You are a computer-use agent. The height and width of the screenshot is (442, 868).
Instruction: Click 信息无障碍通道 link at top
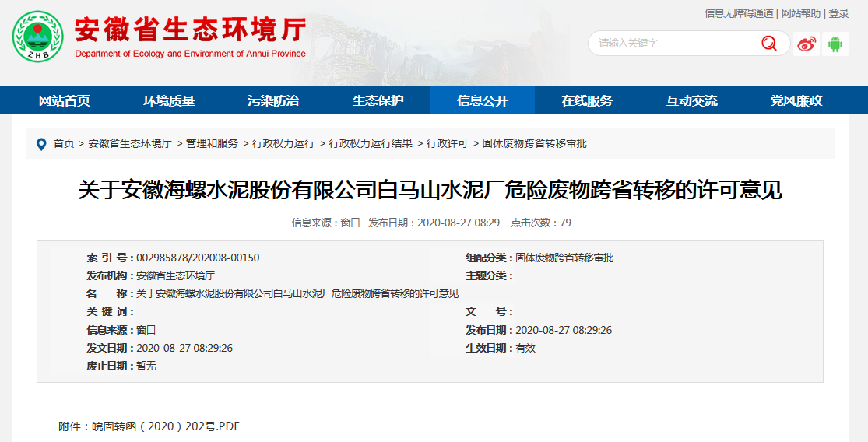coord(739,13)
